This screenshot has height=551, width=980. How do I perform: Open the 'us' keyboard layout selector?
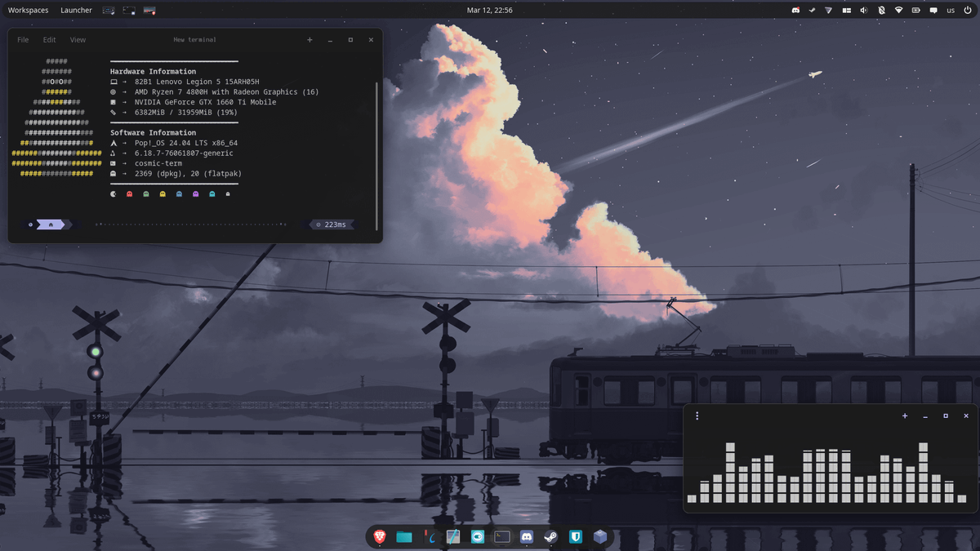(x=951, y=11)
